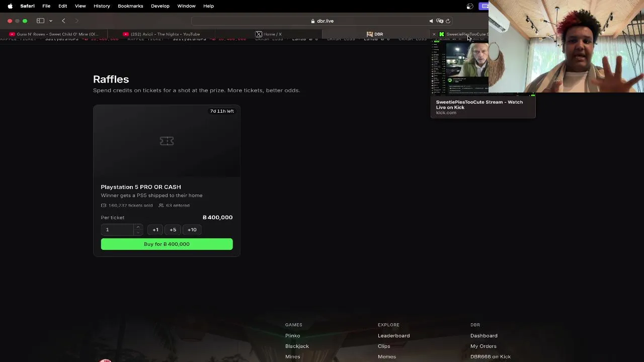Image resolution: width=644 pixels, height=362 pixels.
Task: Open the Apple menu
Action: point(10,6)
